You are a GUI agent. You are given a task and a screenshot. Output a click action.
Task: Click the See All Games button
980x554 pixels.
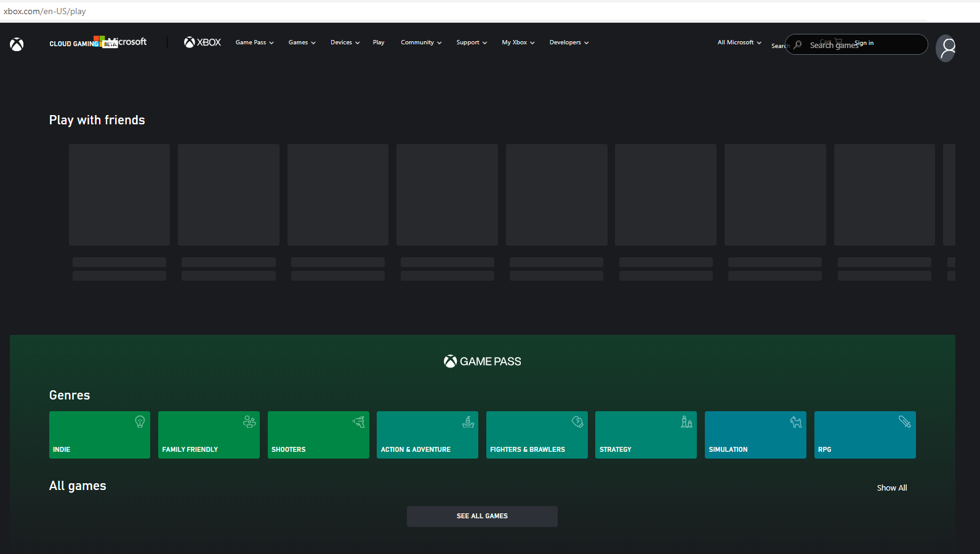point(482,516)
